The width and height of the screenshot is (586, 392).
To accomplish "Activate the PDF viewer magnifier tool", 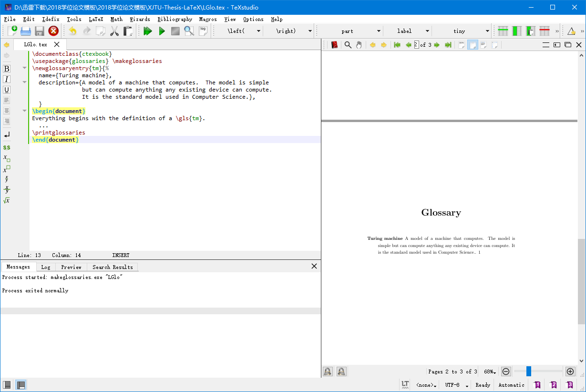I will point(348,45).
